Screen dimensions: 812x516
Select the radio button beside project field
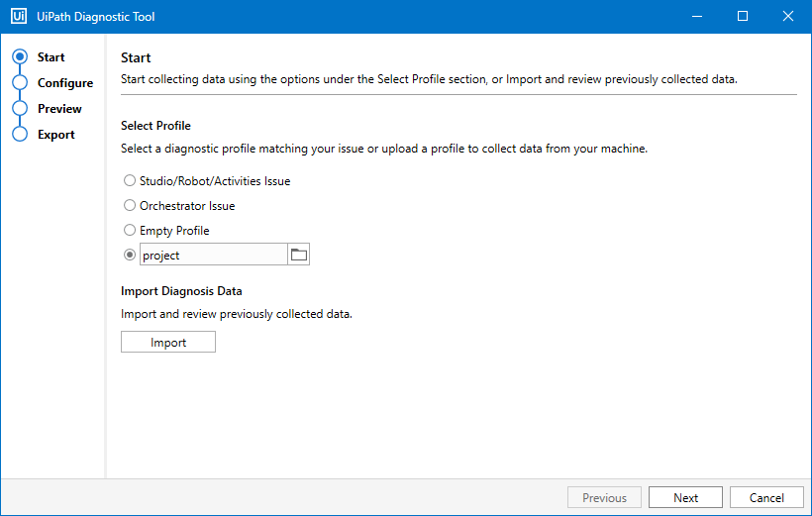click(130, 256)
